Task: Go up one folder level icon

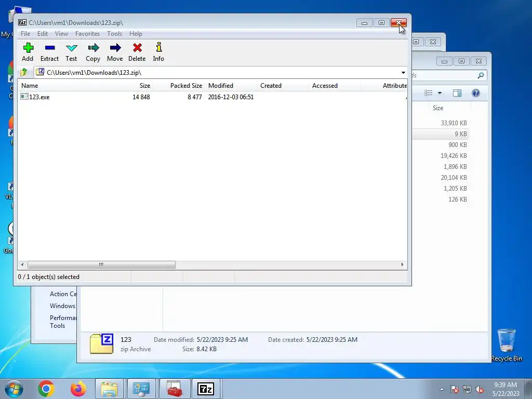Action: pos(24,72)
